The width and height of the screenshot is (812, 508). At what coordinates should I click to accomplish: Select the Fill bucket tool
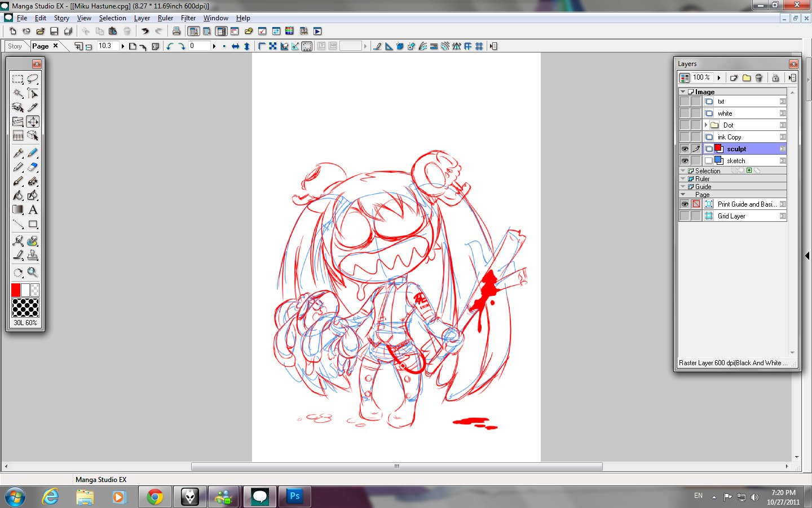pos(18,195)
